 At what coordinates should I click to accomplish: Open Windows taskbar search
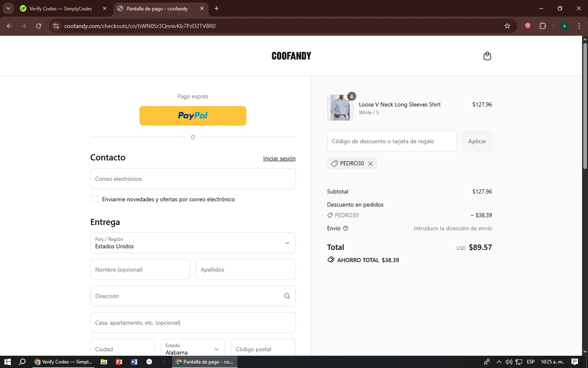coord(22,362)
